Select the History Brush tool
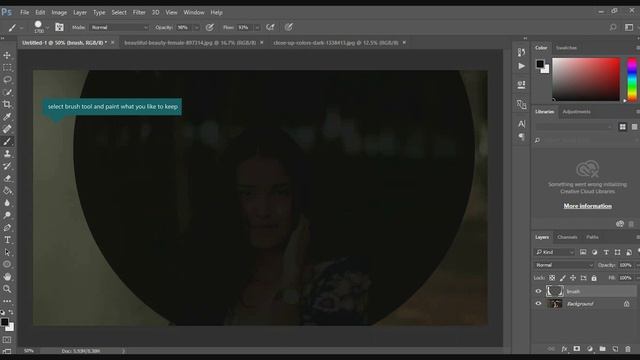The image size is (640, 360). click(x=7, y=166)
